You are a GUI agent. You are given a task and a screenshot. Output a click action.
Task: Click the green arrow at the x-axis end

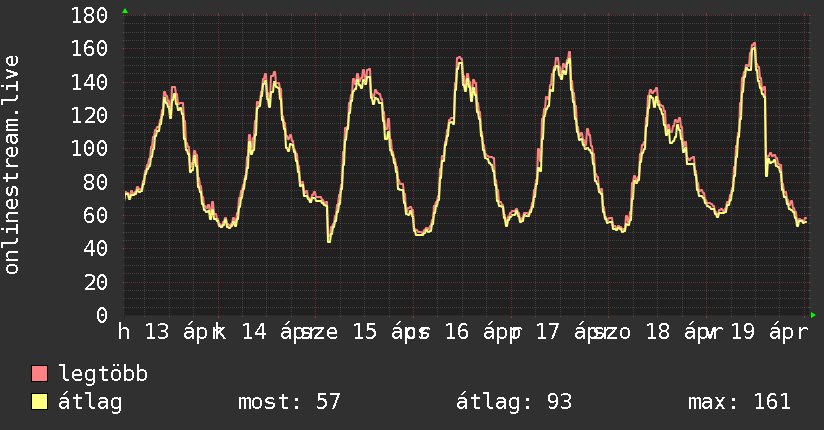point(812,315)
